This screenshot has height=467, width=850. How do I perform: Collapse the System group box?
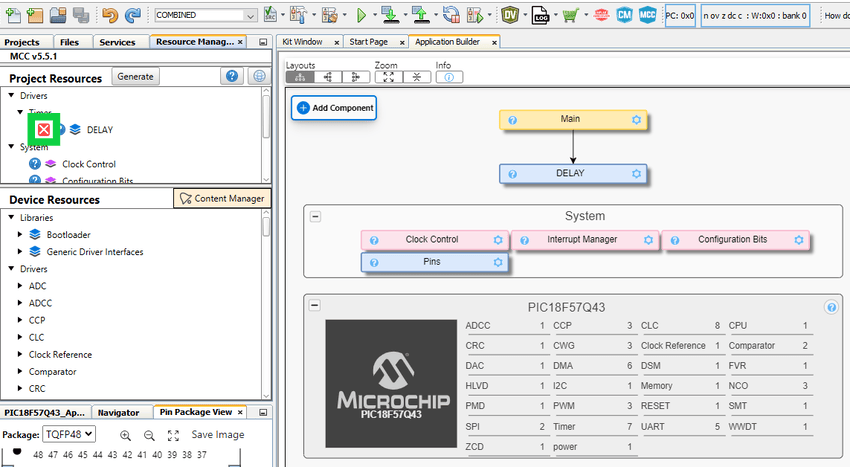[x=315, y=216]
